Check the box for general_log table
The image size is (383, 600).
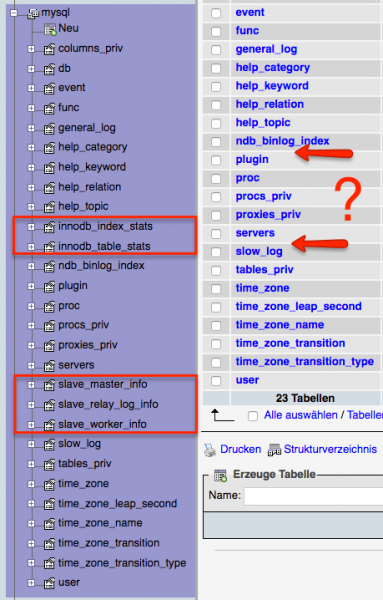point(216,50)
